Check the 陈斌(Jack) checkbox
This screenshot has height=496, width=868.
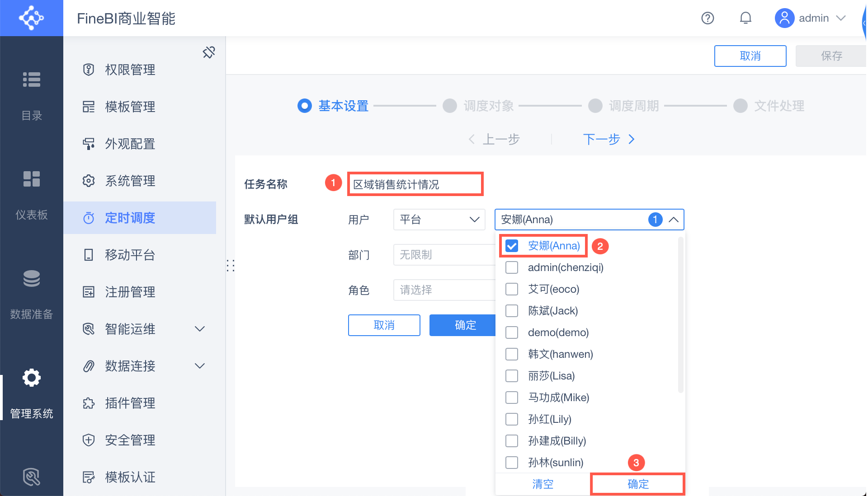click(512, 311)
